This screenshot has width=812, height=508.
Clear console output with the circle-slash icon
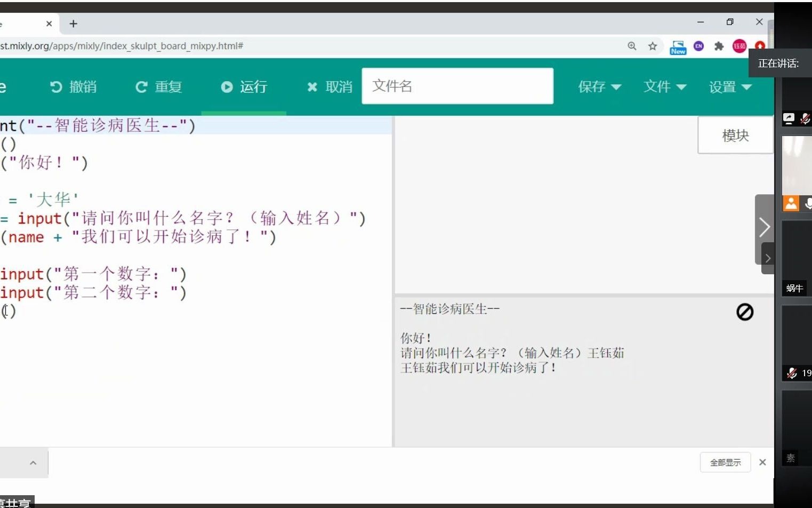(745, 312)
